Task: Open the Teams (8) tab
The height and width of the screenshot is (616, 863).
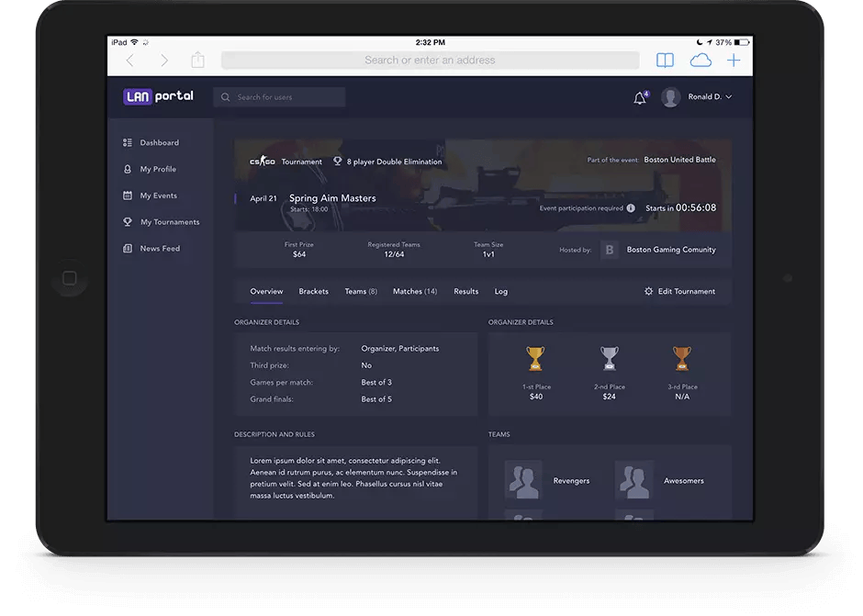Action: (361, 291)
